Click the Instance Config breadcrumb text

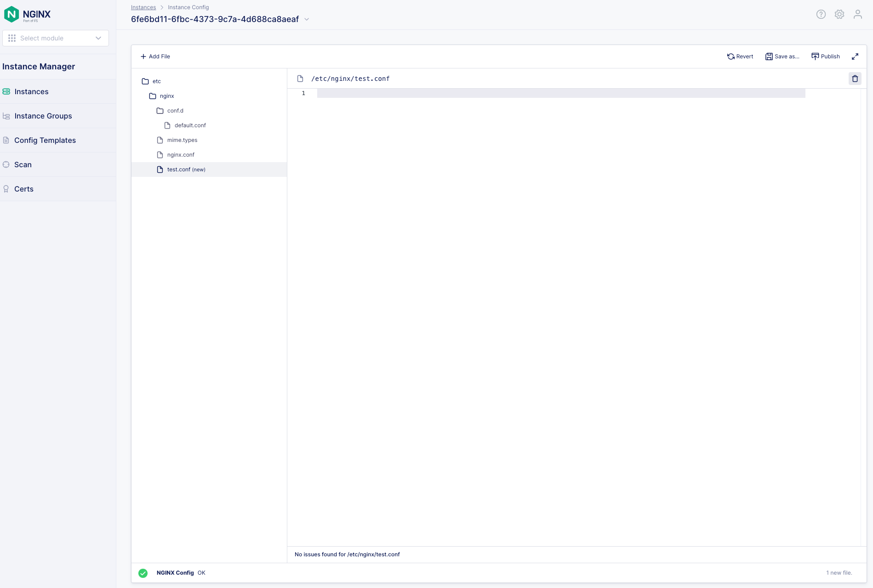click(188, 7)
